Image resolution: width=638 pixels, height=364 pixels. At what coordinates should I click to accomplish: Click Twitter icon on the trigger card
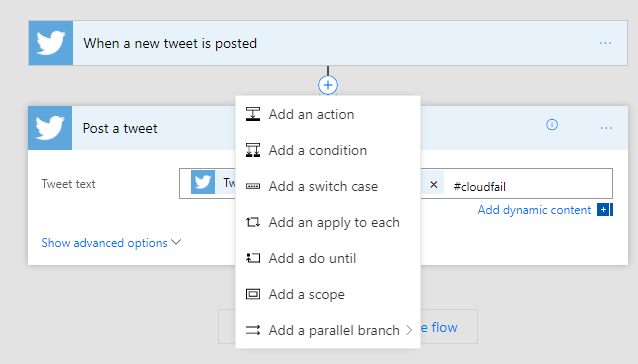(x=51, y=43)
